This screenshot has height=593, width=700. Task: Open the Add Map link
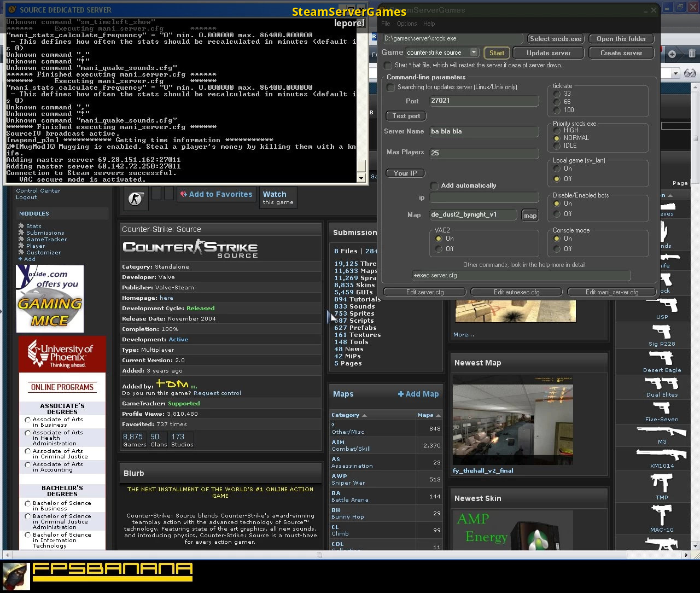tap(418, 394)
